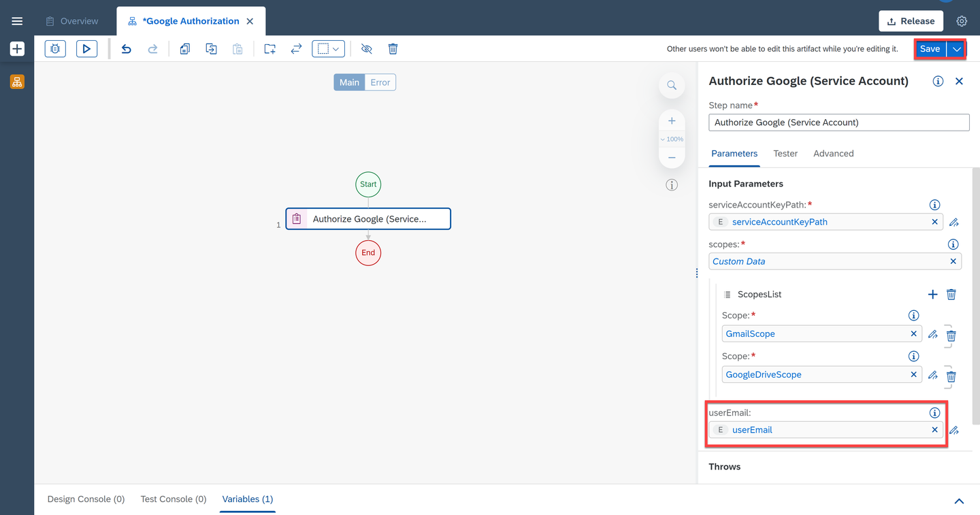Click the plus create icon in sidebar

tap(17, 49)
